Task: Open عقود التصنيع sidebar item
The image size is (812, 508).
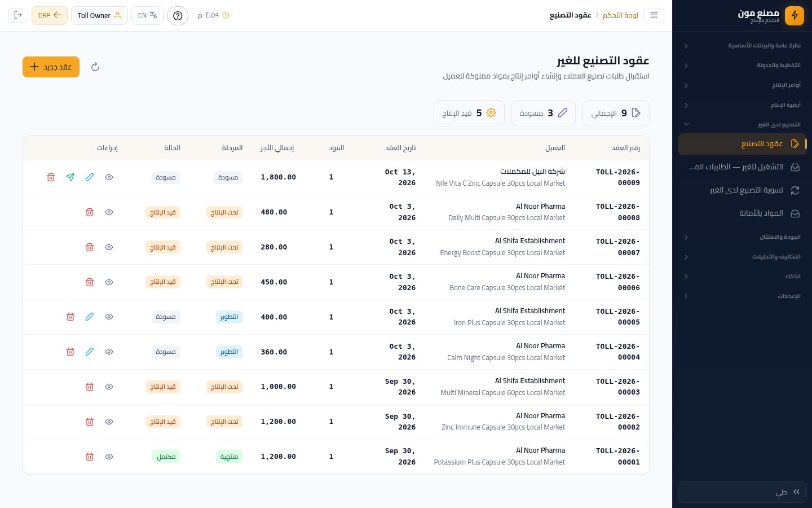Action: coord(742,144)
